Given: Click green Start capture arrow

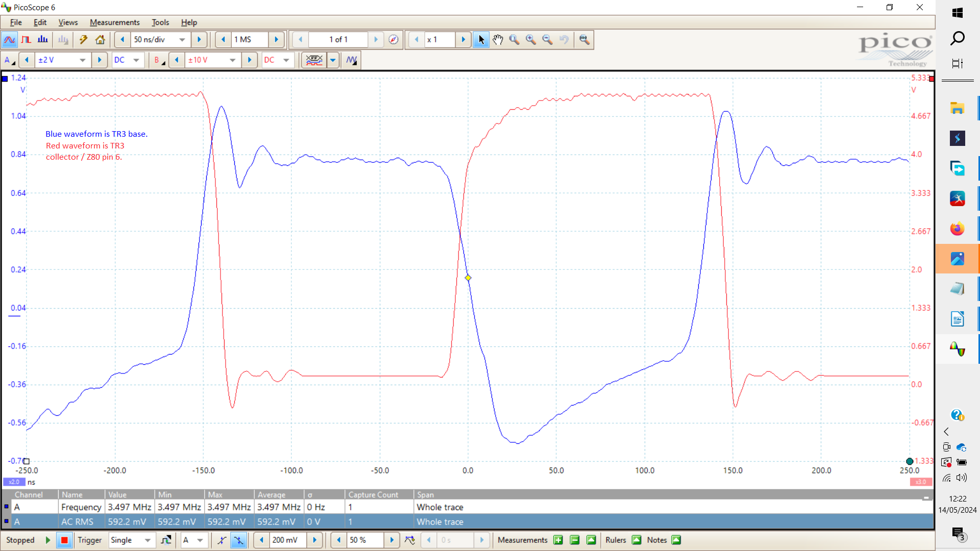Looking at the screenshot, I should tap(48, 540).
